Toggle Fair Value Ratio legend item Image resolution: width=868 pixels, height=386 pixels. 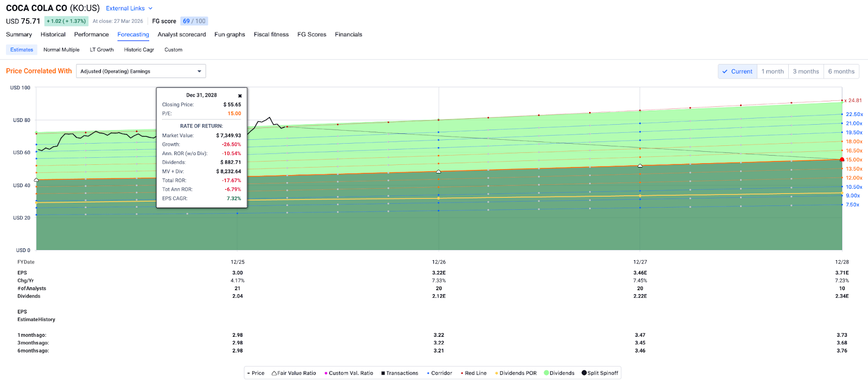[293, 373]
